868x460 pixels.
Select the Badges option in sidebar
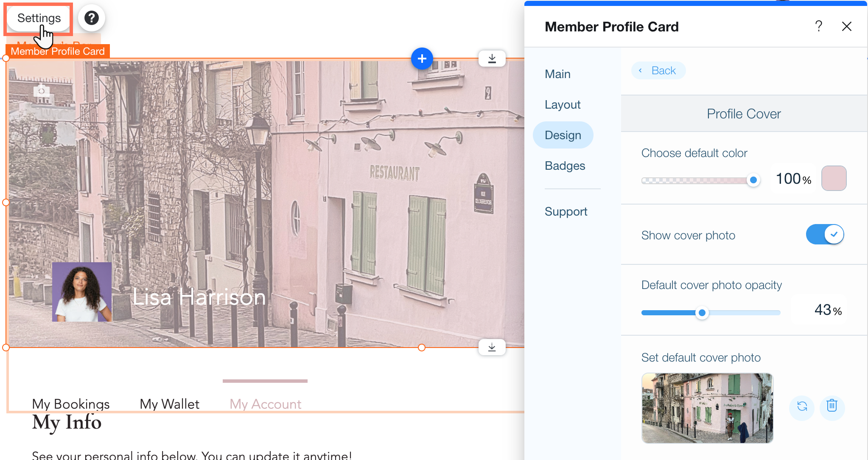pos(565,165)
